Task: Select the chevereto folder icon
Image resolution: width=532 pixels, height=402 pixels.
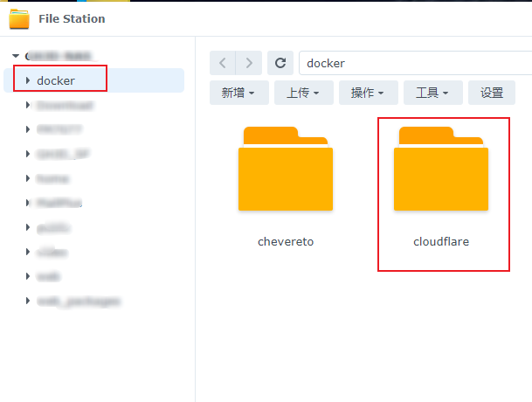Action: click(286, 169)
